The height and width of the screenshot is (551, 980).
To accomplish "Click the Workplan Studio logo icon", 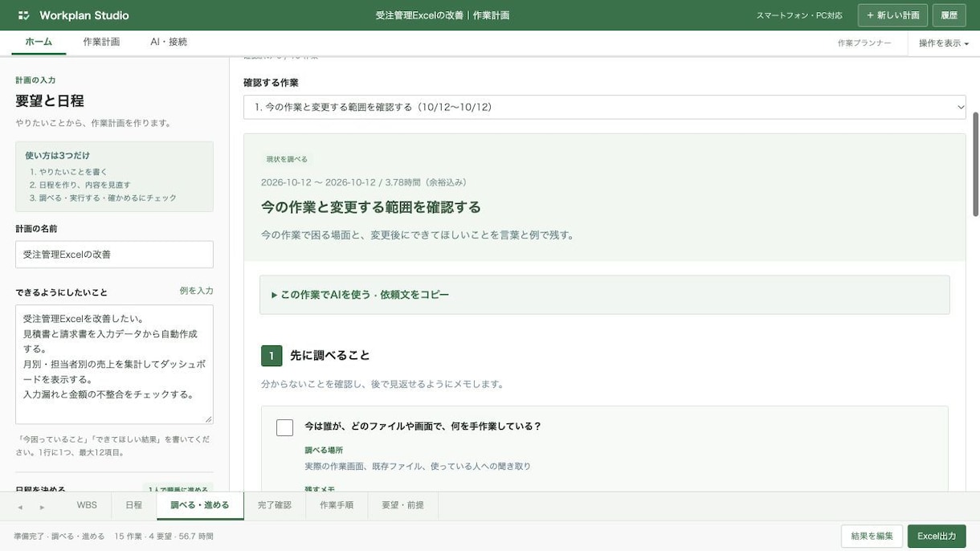I will [24, 15].
